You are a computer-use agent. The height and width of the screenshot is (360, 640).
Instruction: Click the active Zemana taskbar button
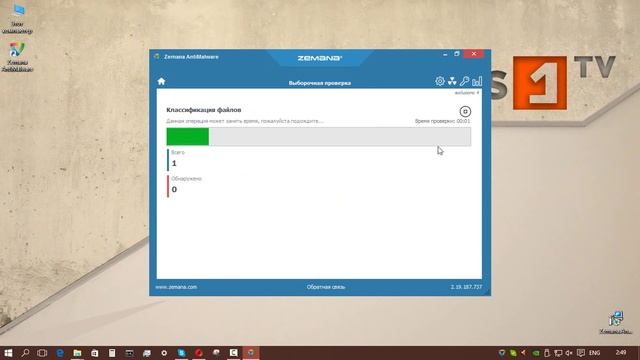tap(251, 353)
